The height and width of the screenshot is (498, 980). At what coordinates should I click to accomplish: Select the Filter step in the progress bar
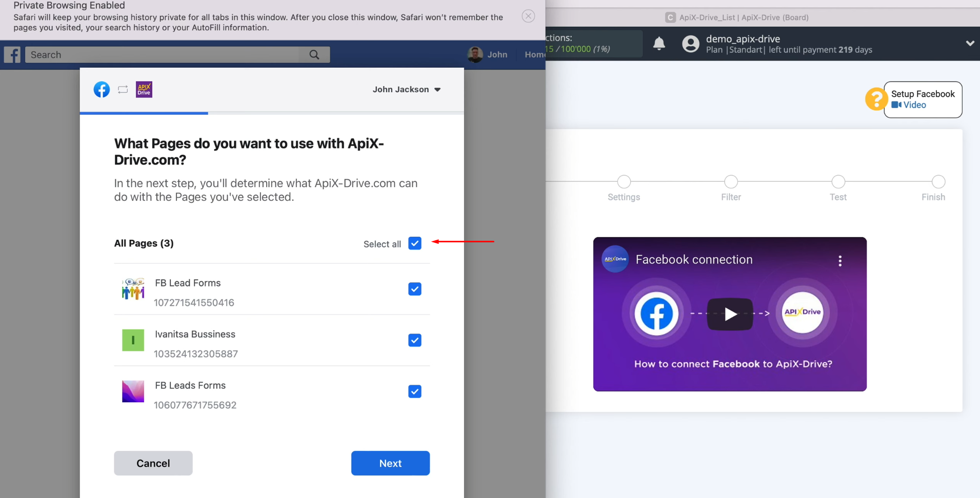730,181
